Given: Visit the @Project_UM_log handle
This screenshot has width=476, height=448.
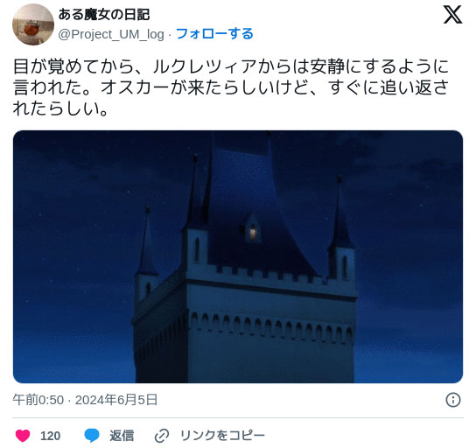Looking at the screenshot, I should click(x=111, y=34).
